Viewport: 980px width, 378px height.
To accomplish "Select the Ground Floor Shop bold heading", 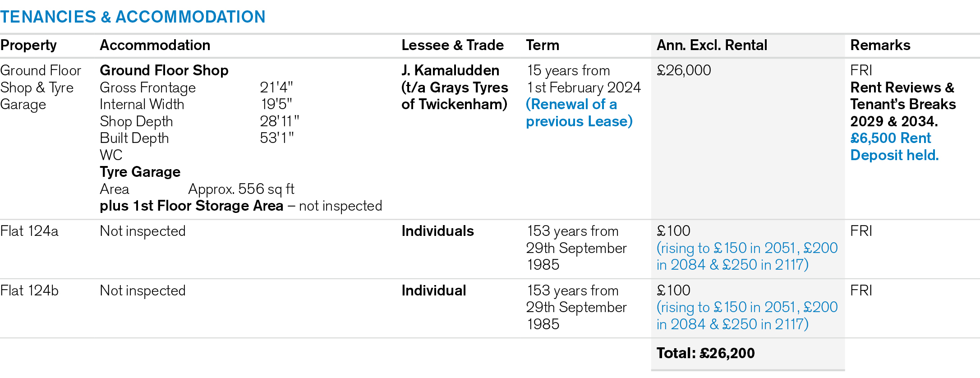I will (164, 70).
